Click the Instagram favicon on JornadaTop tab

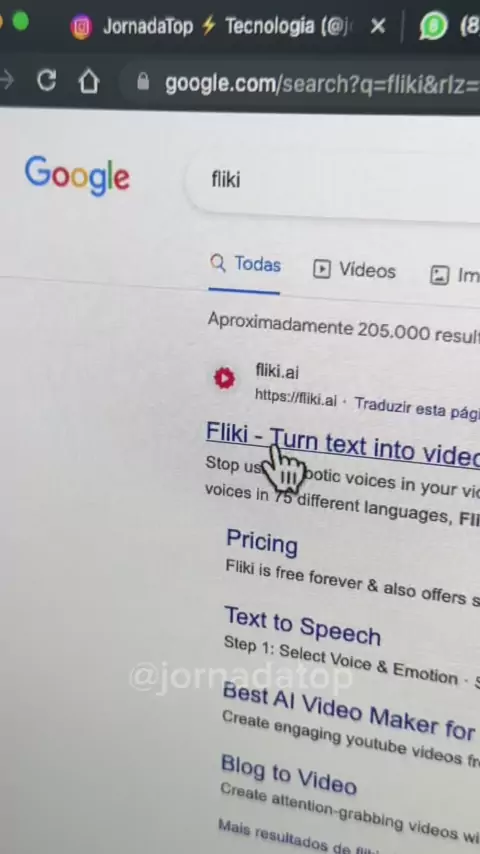81,27
